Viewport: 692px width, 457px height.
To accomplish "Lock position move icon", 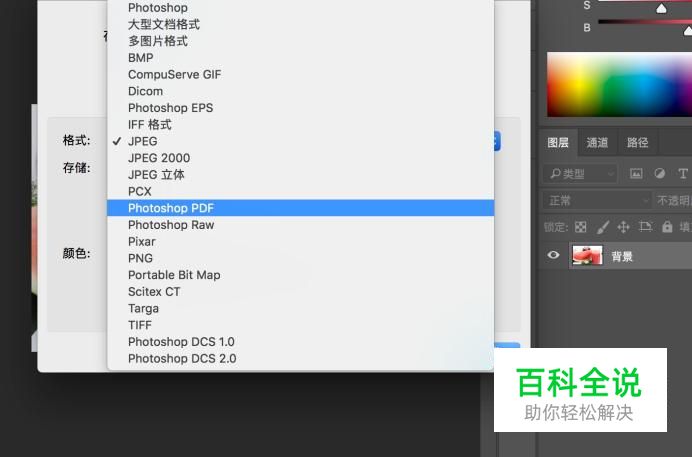I will coord(623,227).
